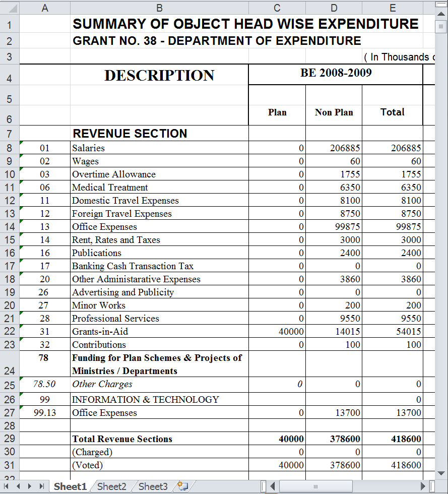The height and width of the screenshot is (494, 448).
Task: Click the 'Contributions' cell
Action: coord(159,344)
